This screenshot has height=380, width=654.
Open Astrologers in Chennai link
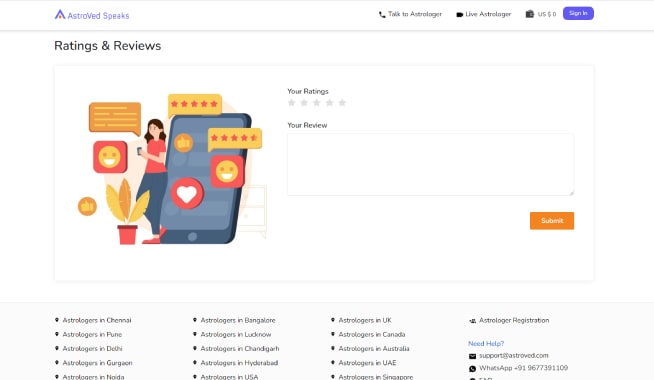tap(97, 320)
